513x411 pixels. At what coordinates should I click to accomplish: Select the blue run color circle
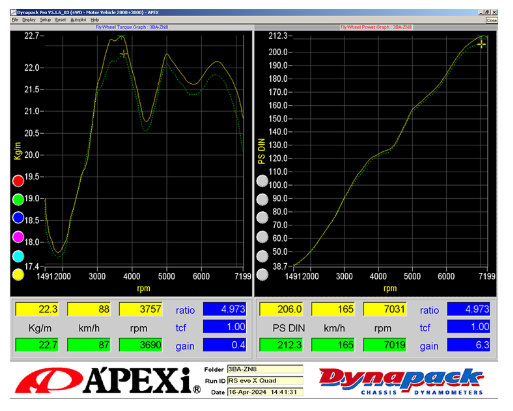(x=18, y=218)
